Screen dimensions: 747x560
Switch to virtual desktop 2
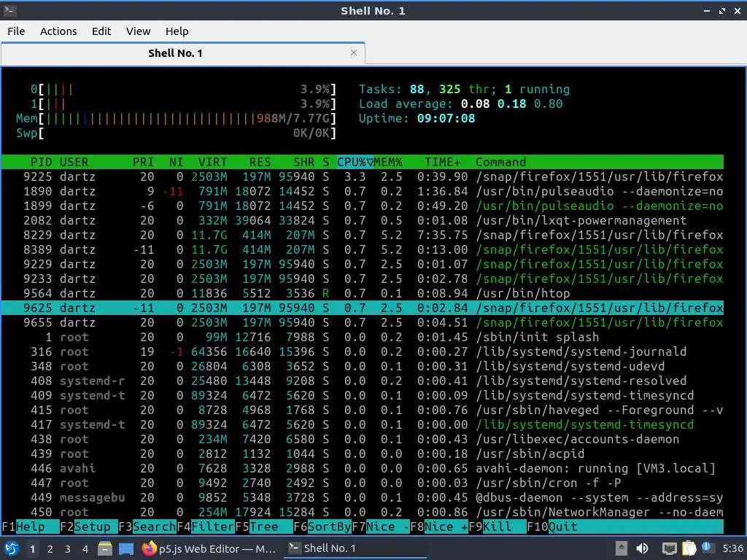(x=50, y=548)
